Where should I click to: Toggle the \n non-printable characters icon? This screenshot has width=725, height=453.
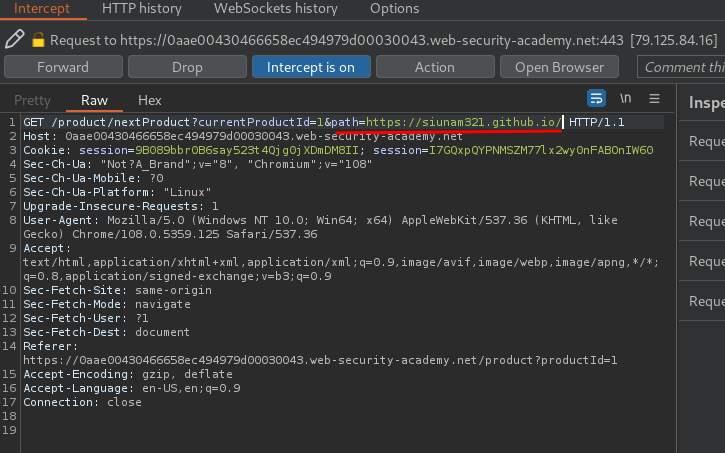626,98
